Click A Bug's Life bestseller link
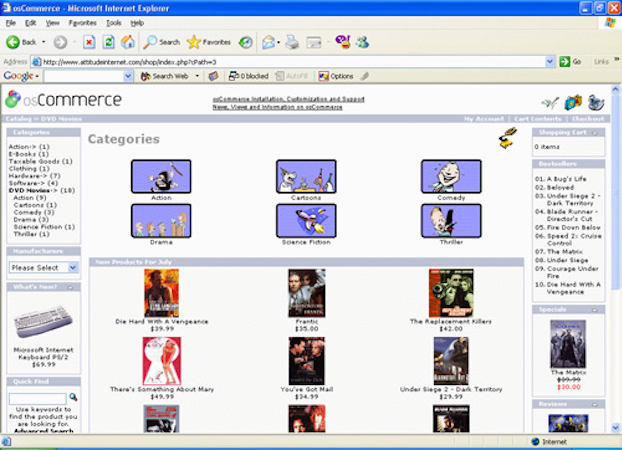The image size is (622, 450). 566,179
